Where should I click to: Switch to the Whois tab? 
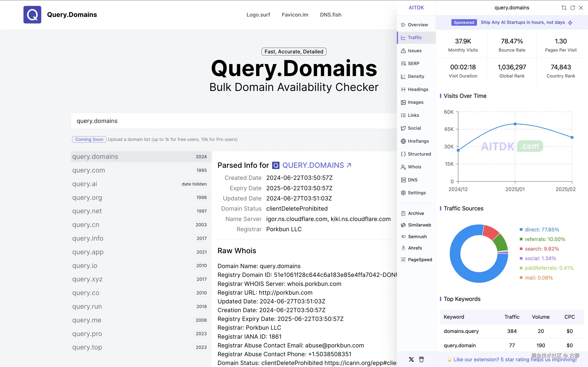point(414,167)
